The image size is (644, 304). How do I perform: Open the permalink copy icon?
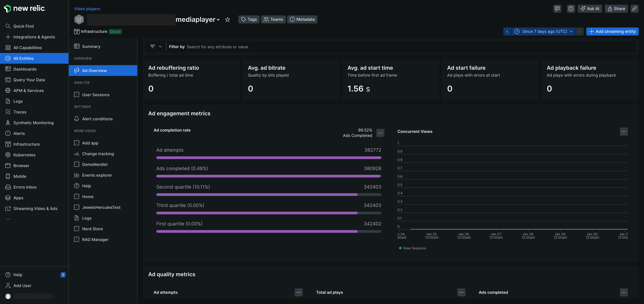coord(634,9)
